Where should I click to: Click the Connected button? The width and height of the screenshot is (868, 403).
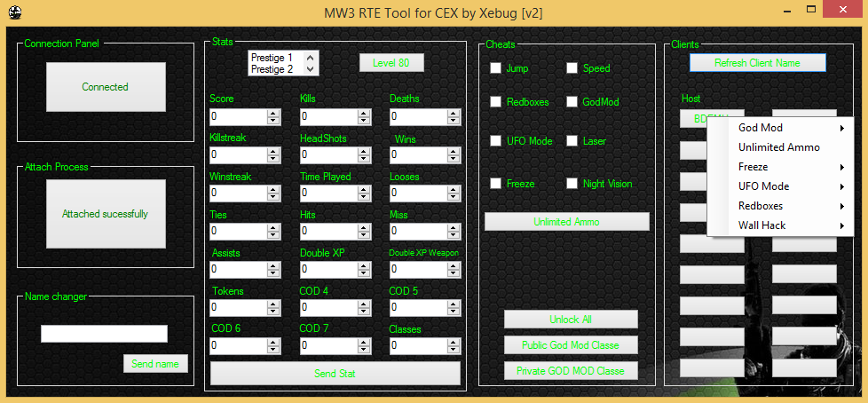[x=106, y=87]
